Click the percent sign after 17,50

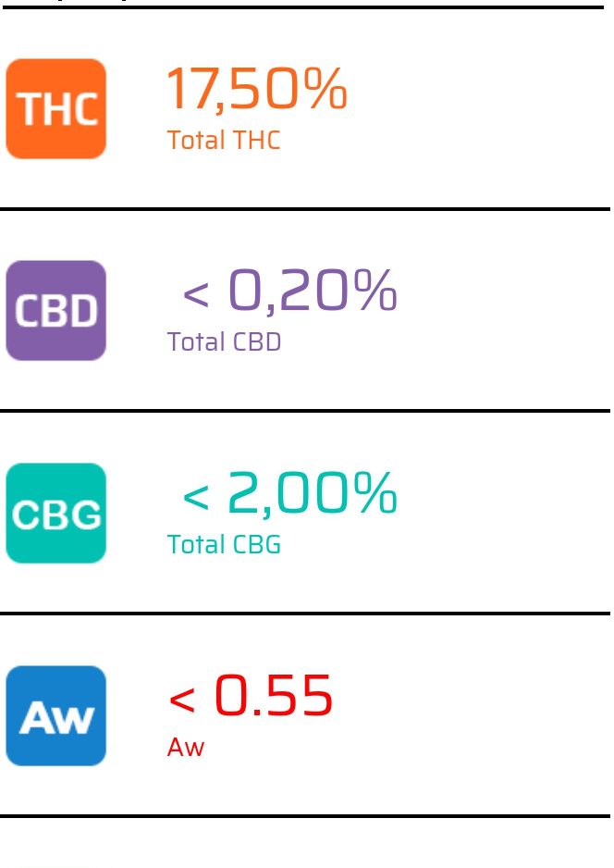click(x=325, y=89)
